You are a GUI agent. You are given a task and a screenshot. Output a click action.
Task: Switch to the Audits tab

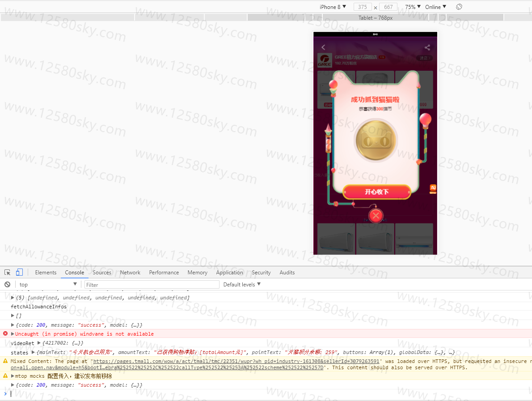point(287,272)
